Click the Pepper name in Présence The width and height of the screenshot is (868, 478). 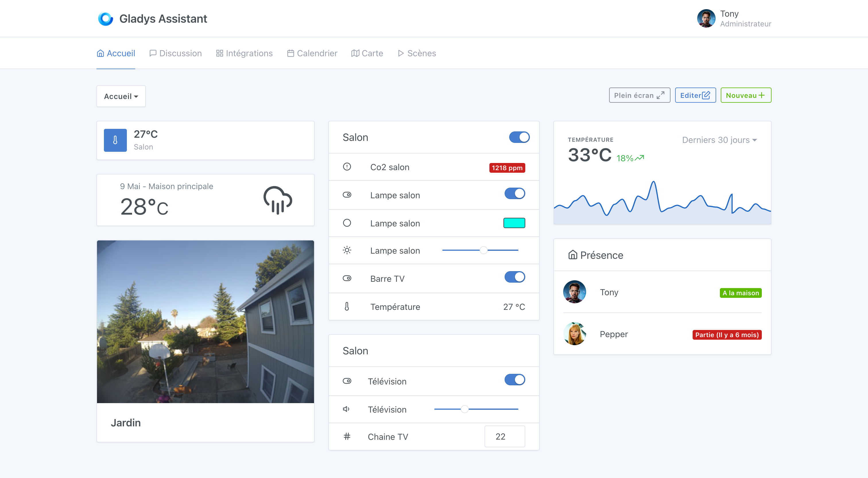pos(614,334)
